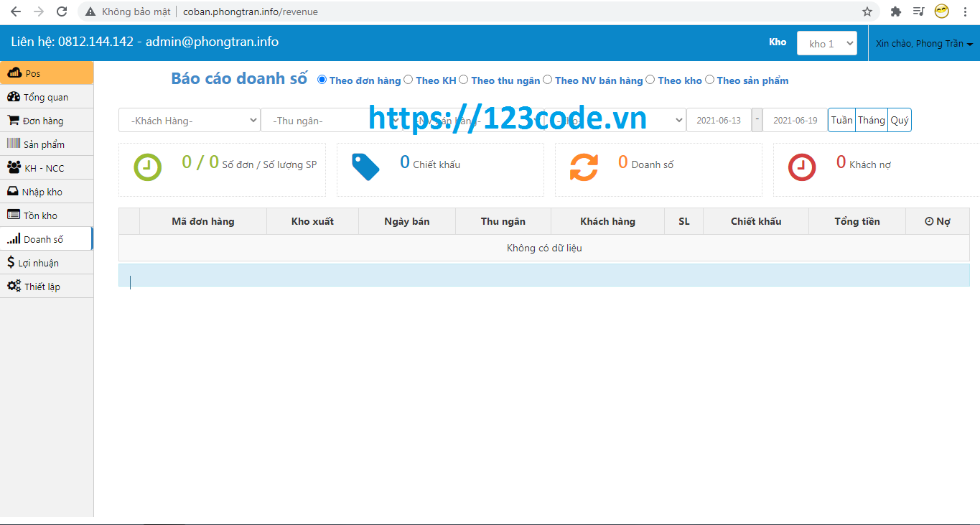Click the end date field 2021-06-19
The width and height of the screenshot is (980, 525).
795,120
